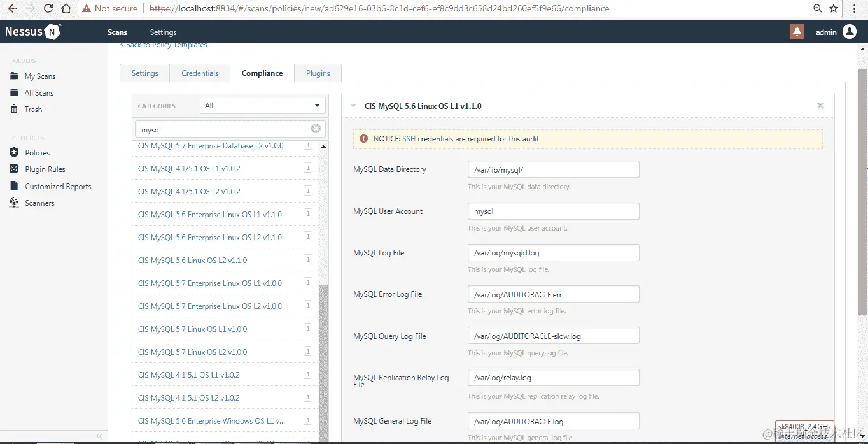This screenshot has height=444, width=868.
Task: Switch to the Credentials tab
Action: point(200,73)
